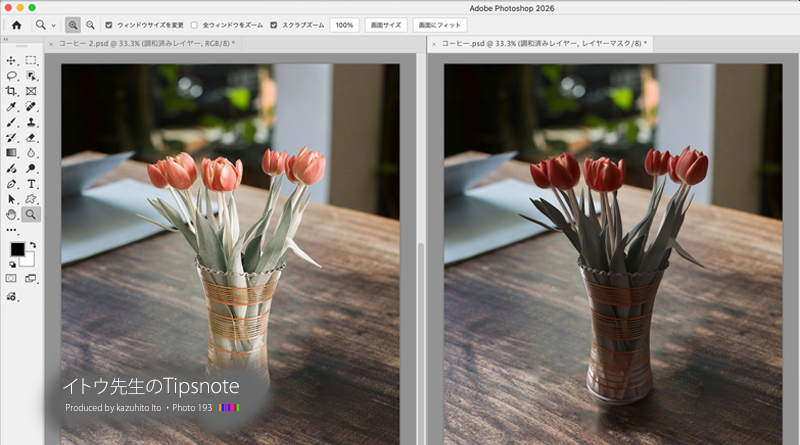Screen dimensions: 800x445
Task: Open the black foreground color swatch
Action: (17, 249)
